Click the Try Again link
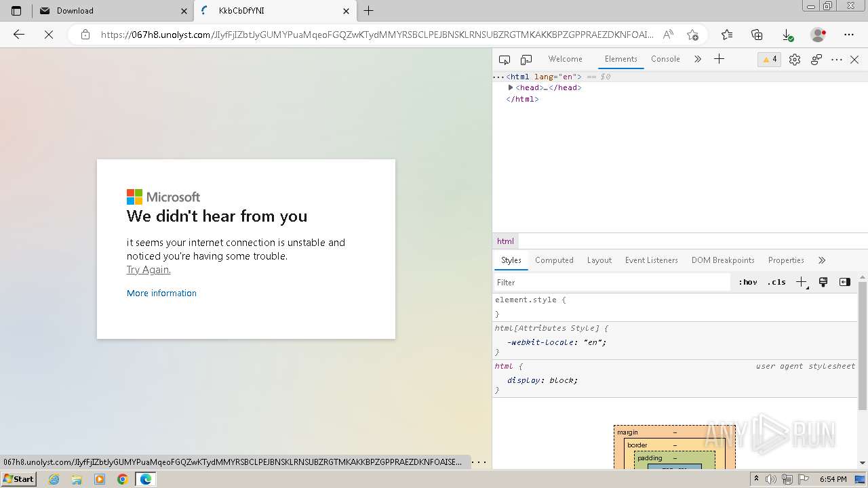Viewport: 868px width, 488px height. click(149, 270)
